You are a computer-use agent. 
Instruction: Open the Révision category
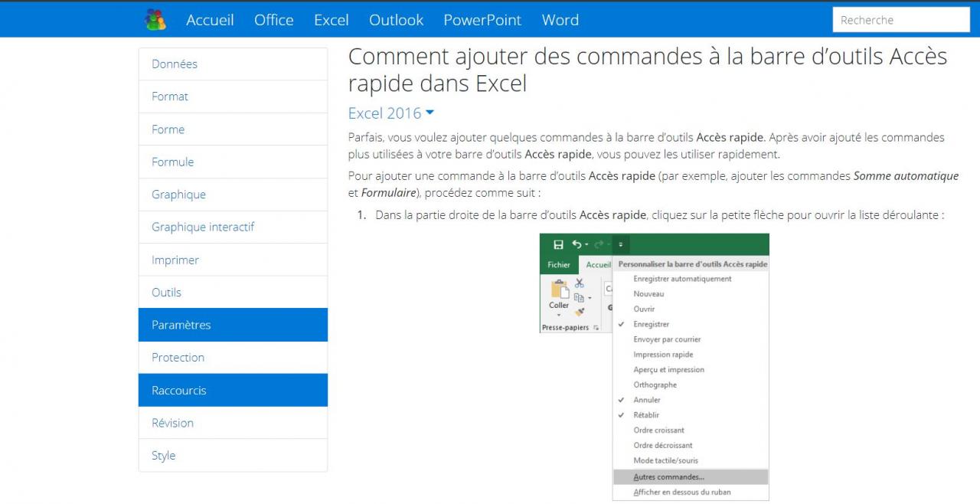(233, 422)
